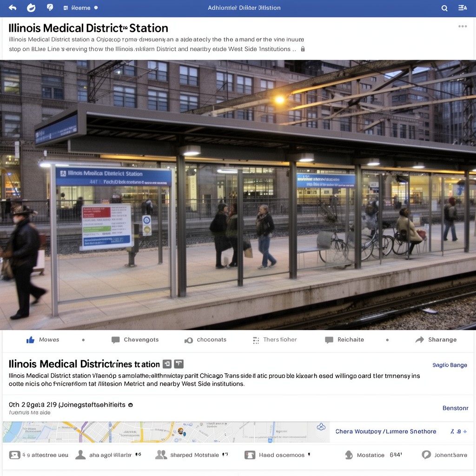476x476 pixels.
Task: Click the square badge icon beside second title
Action: point(167,364)
